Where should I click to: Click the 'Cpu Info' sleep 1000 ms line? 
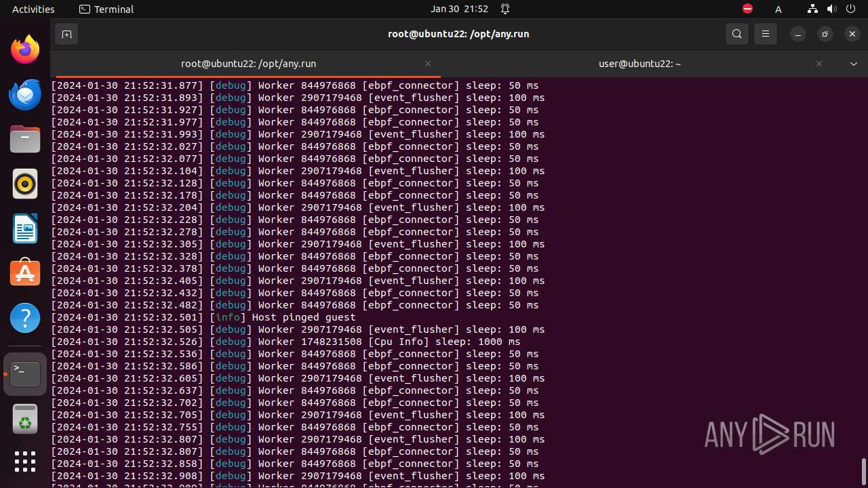pyautogui.click(x=285, y=342)
